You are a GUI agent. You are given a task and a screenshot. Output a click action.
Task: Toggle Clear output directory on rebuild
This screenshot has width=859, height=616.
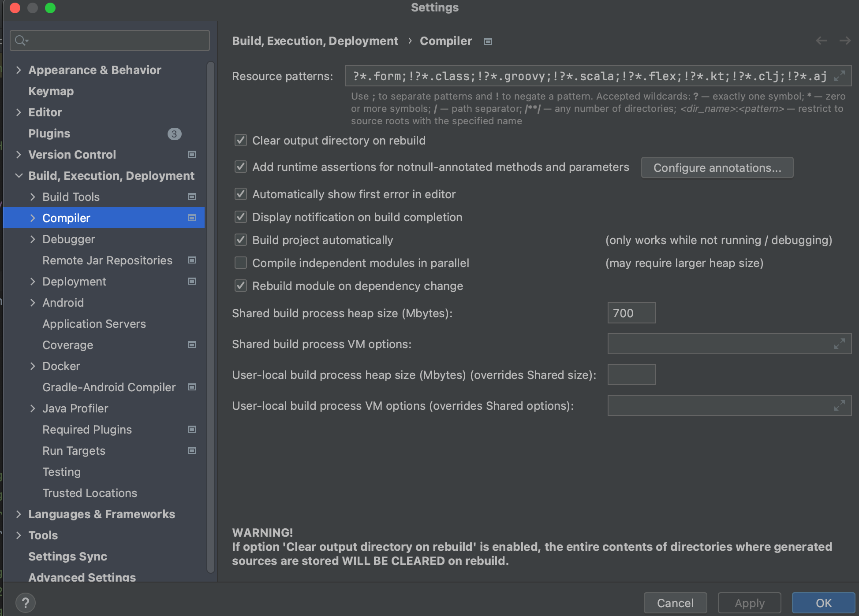coord(241,141)
